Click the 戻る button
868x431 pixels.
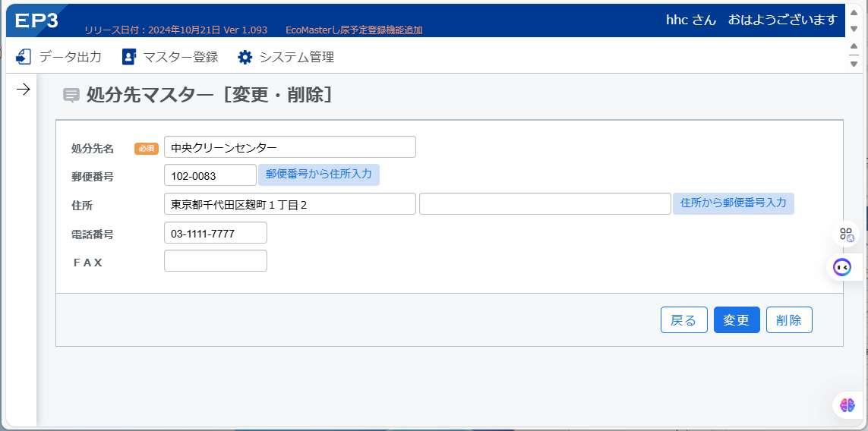(683, 319)
